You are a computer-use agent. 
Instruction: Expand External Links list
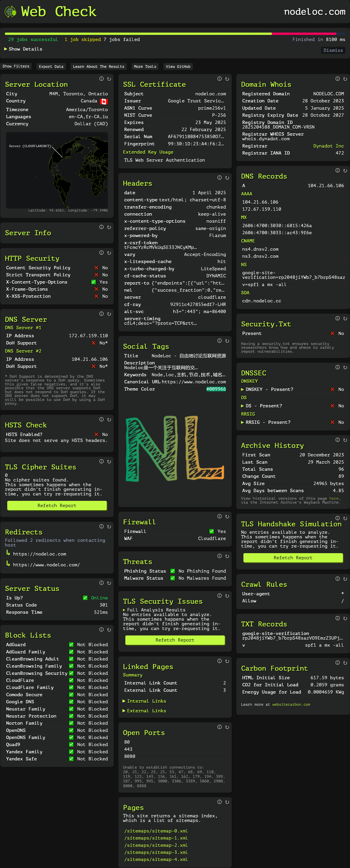point(145,711)
